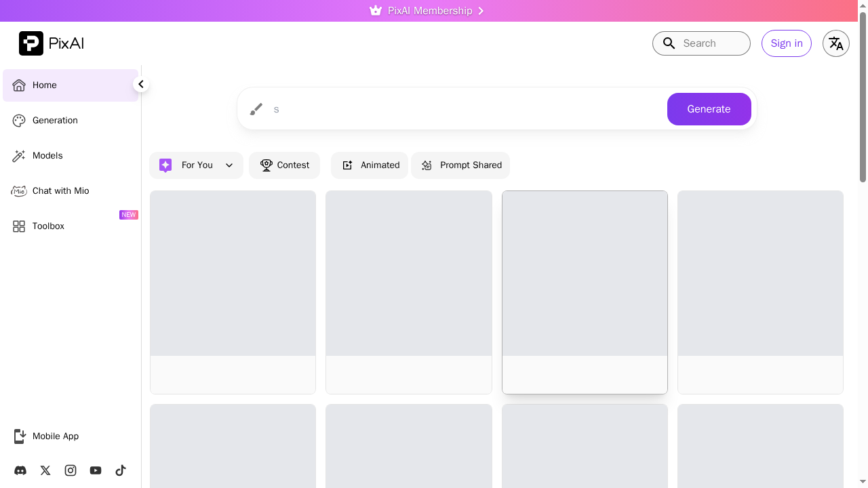This screenshot has width=868, height=488.
Task: Click the Sign in button
Action: pos(786,43)
